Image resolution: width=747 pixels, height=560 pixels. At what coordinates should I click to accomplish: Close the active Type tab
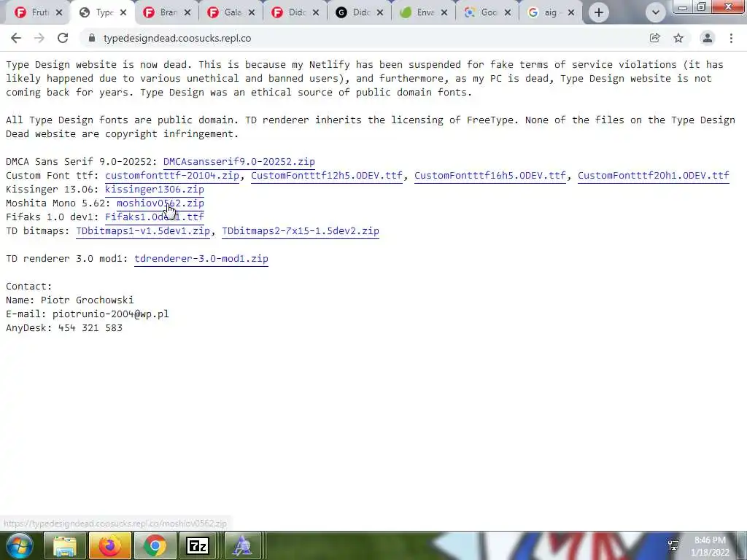[x=123, y=12]
